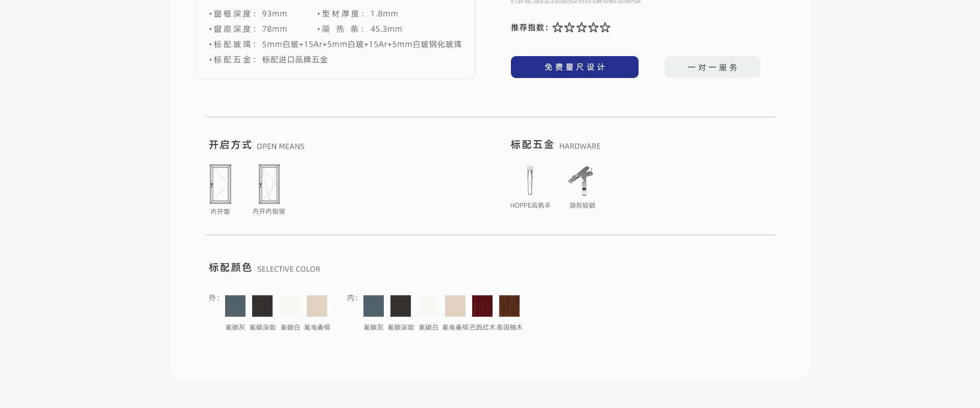Click the 标配颜色 SELECTIVE COLOR heading
Image resolution: width=980 pixels, height=408 pixels.
[x=264, y=268]
